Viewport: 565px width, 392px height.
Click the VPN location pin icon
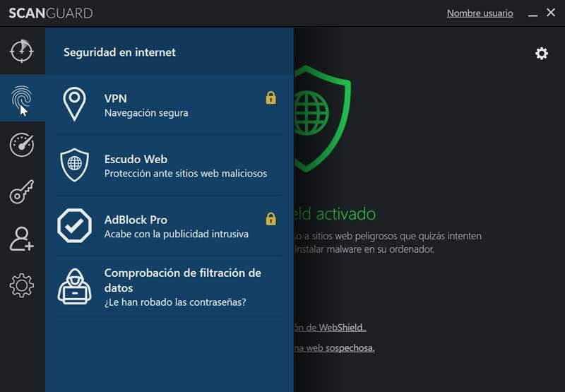coord(74,104)
